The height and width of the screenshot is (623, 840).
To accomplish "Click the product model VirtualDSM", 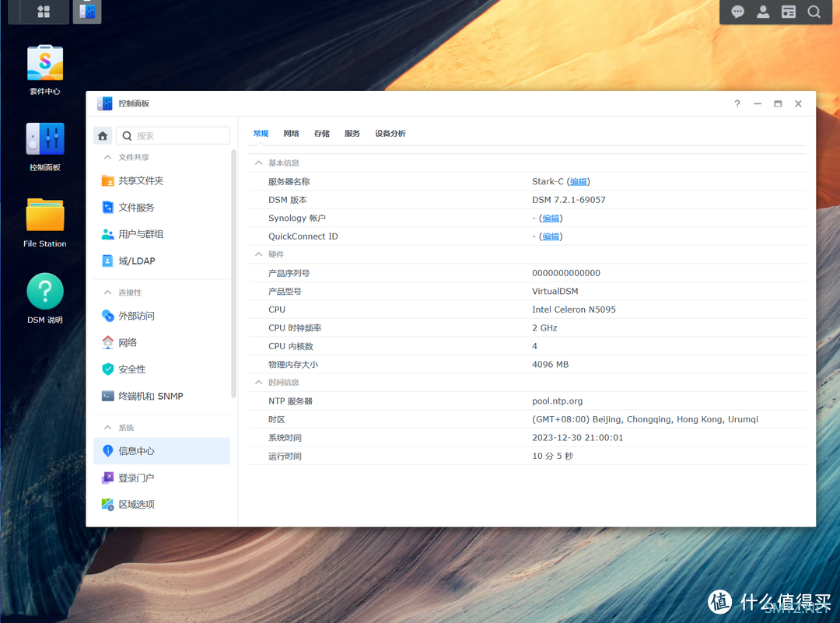I will (555, 292).
